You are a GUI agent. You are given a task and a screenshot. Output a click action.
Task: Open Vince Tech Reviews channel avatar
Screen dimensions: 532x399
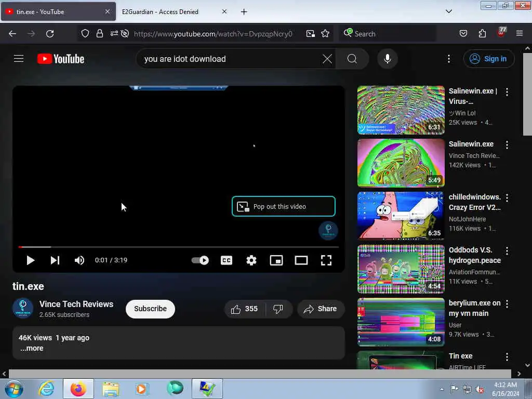(x=23, y=308)
